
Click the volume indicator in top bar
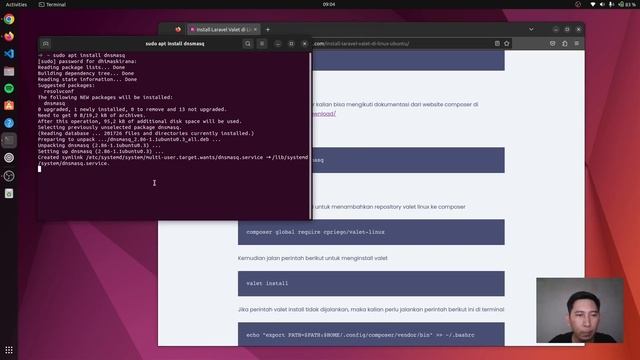point(602,4)
